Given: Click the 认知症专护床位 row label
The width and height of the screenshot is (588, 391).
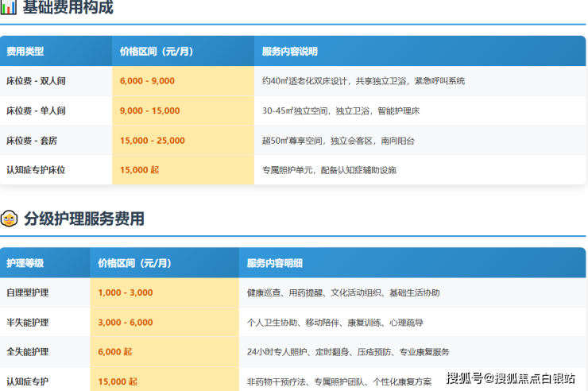Looking at the screenshot, I should pyautogui.click(x=36, y=170).
